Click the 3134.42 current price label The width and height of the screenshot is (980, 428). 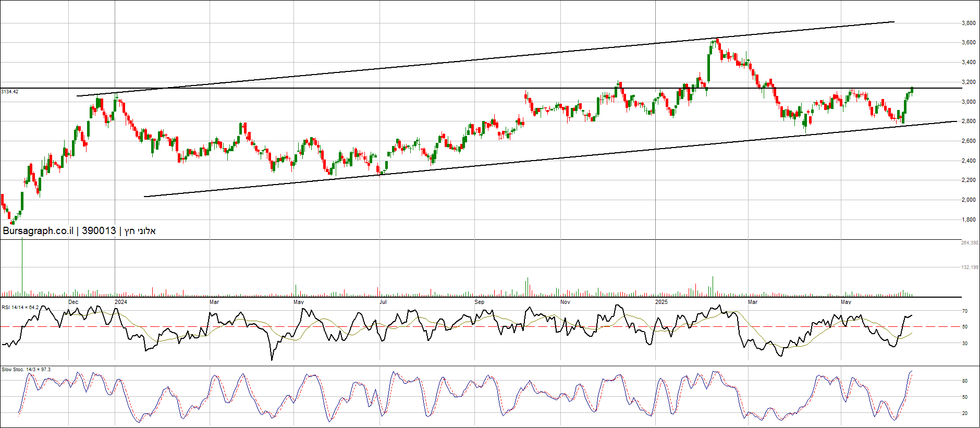pyautogui.click(x=10, y=92)
